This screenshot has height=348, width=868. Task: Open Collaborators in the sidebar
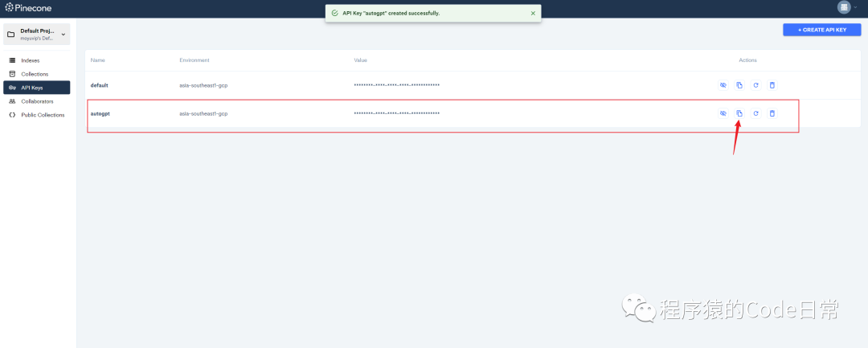point(36,101)
